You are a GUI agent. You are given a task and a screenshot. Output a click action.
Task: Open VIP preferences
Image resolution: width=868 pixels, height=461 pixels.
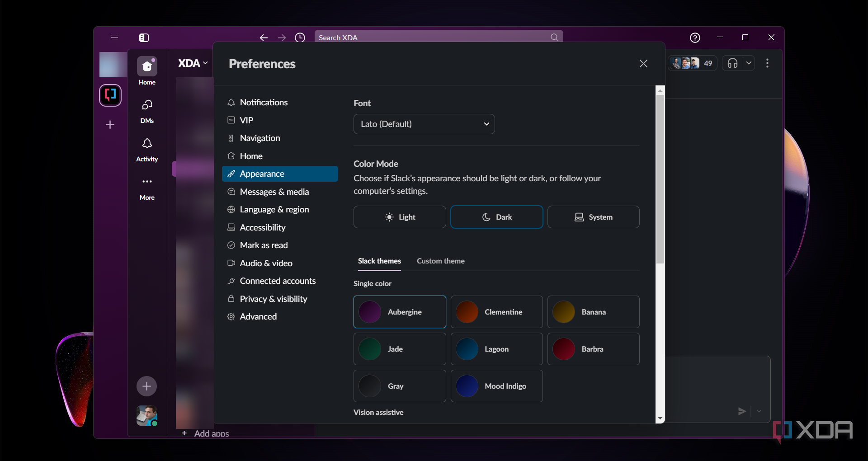280,120
